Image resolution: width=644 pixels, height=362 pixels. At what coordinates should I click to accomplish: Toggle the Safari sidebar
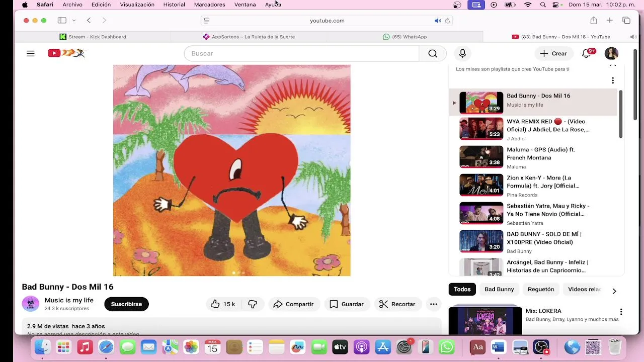pos(62,21)
